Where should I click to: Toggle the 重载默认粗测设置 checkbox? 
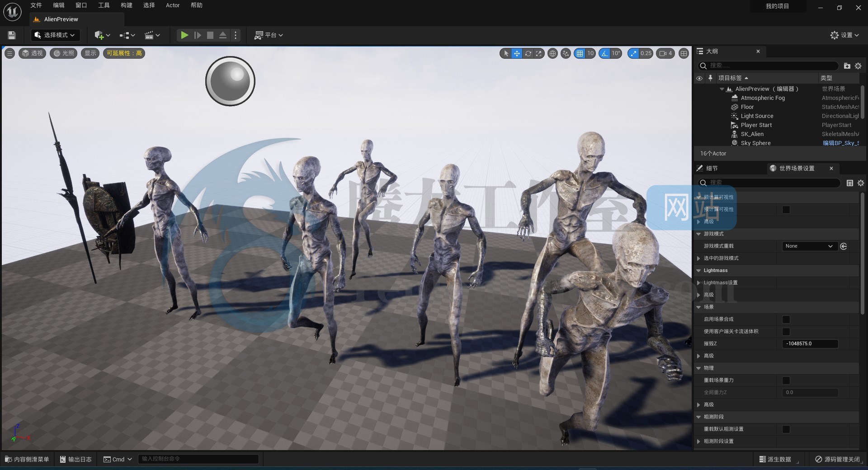[786, 429]
